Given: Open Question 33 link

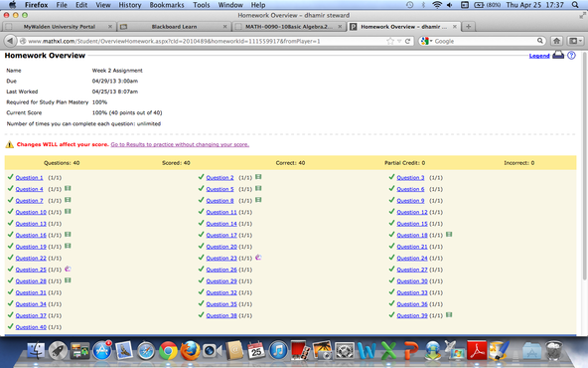Looking at the screenshot, I should pos(412,292).
